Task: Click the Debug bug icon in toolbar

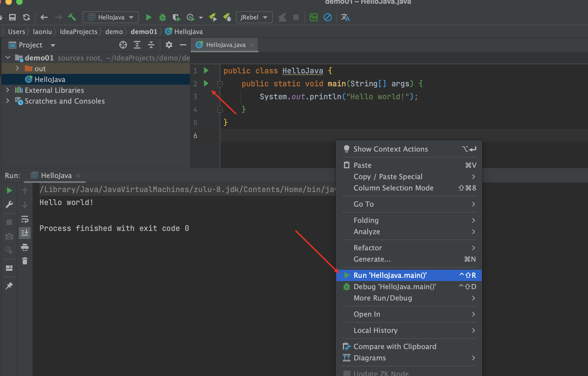Action: [162, 17]
